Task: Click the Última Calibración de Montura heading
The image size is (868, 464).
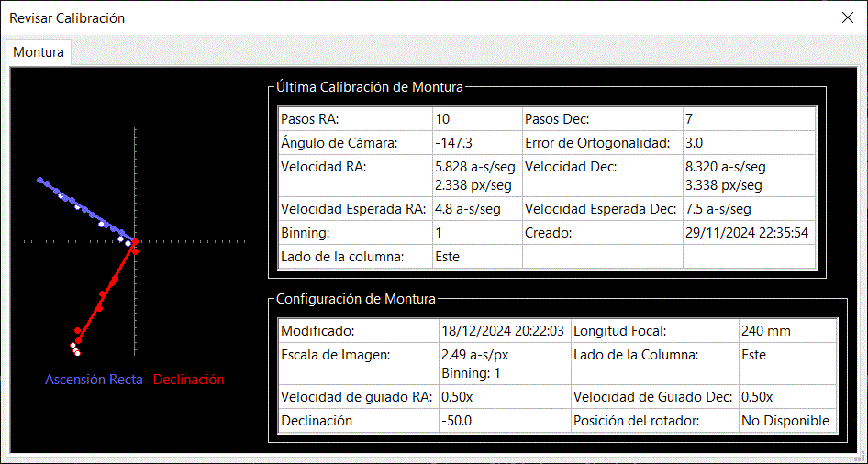Action: tap(369, 87)
